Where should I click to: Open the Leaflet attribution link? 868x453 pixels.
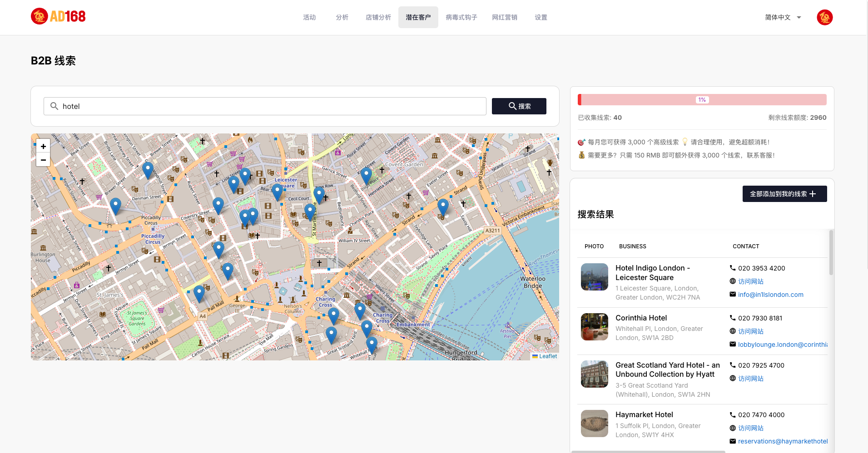click(548, 356)
